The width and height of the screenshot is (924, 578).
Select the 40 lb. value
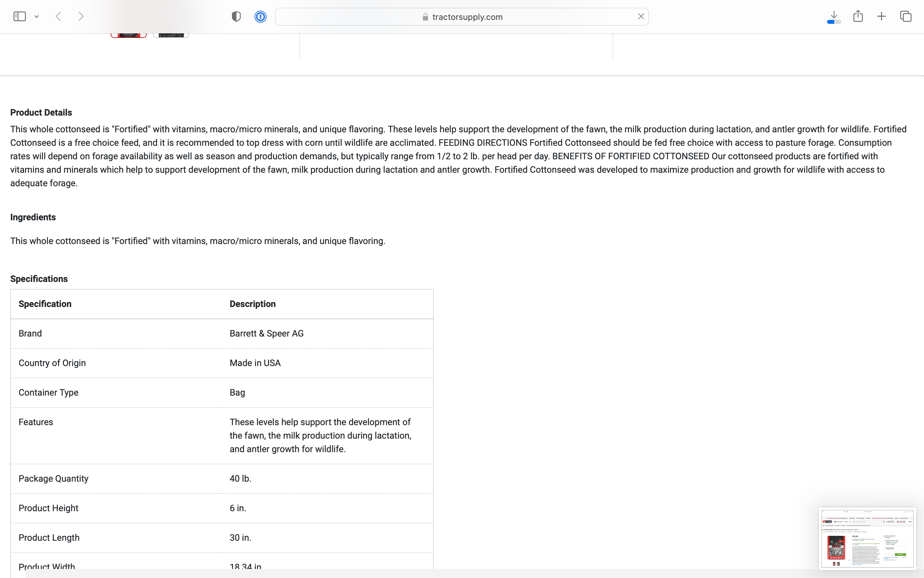click(x=240, y=478)
